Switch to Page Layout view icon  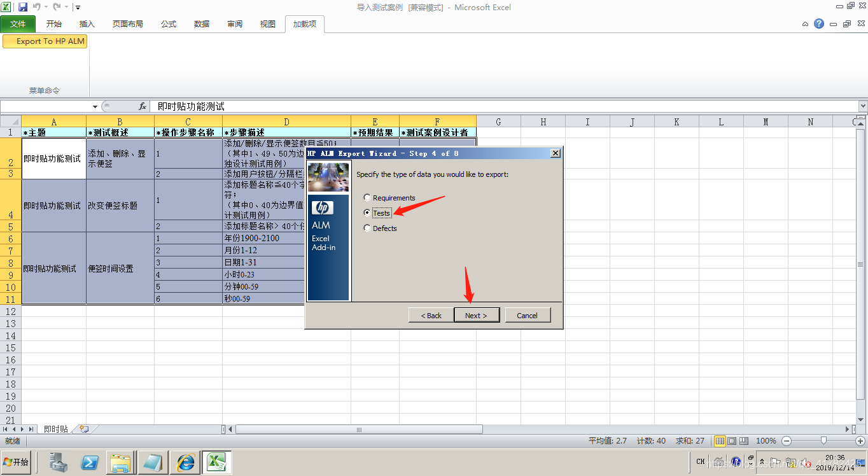(x=732, y=441)
